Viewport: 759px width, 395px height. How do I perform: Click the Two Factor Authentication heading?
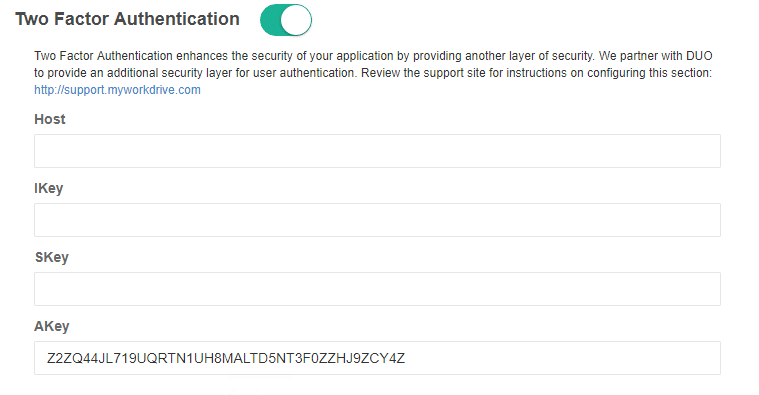pyautogui.click(x=127, y=19)
